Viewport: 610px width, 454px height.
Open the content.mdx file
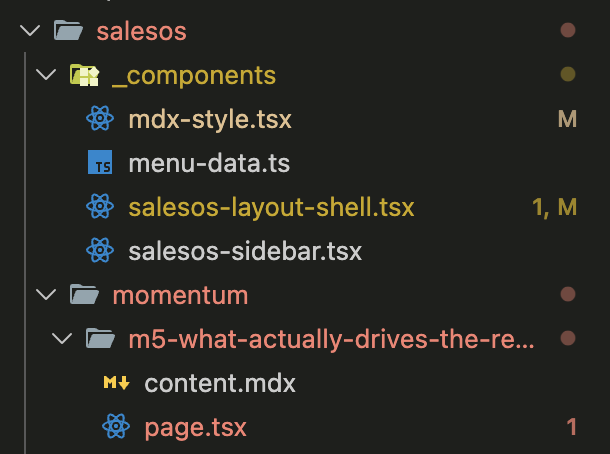coord(220,383)
